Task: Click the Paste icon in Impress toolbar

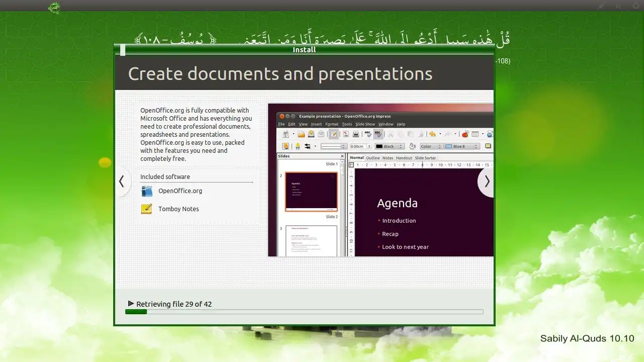Action: (x=411, y=134)
